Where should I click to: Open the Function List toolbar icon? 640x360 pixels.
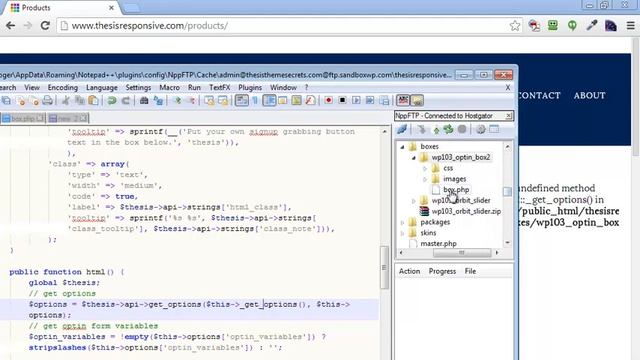click(310, 100)
